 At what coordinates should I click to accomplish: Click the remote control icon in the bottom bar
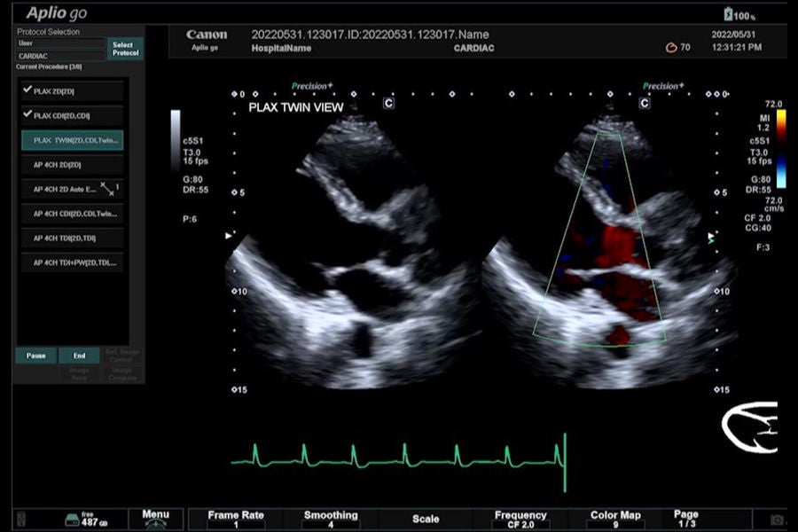click(x=21, y=520)
